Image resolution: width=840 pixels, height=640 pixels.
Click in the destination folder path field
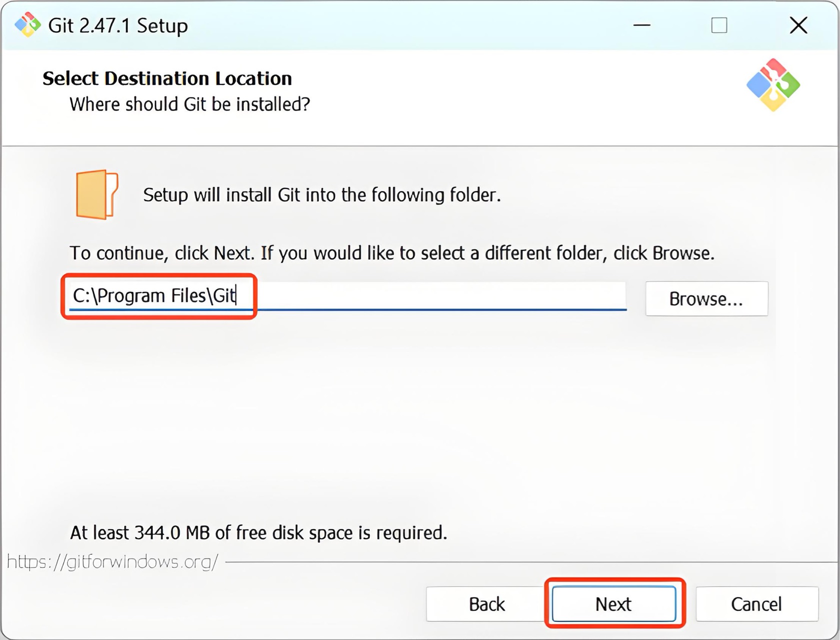coord(347,296)
